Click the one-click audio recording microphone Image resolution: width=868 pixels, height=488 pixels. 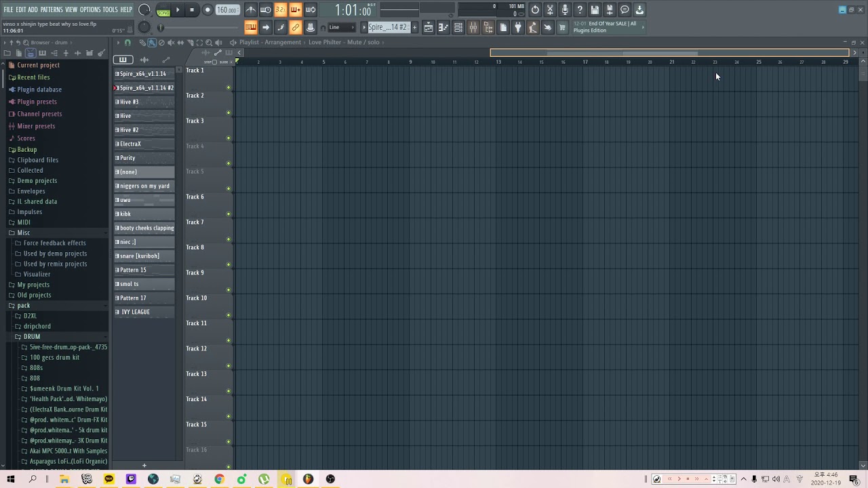coord(565,9)
